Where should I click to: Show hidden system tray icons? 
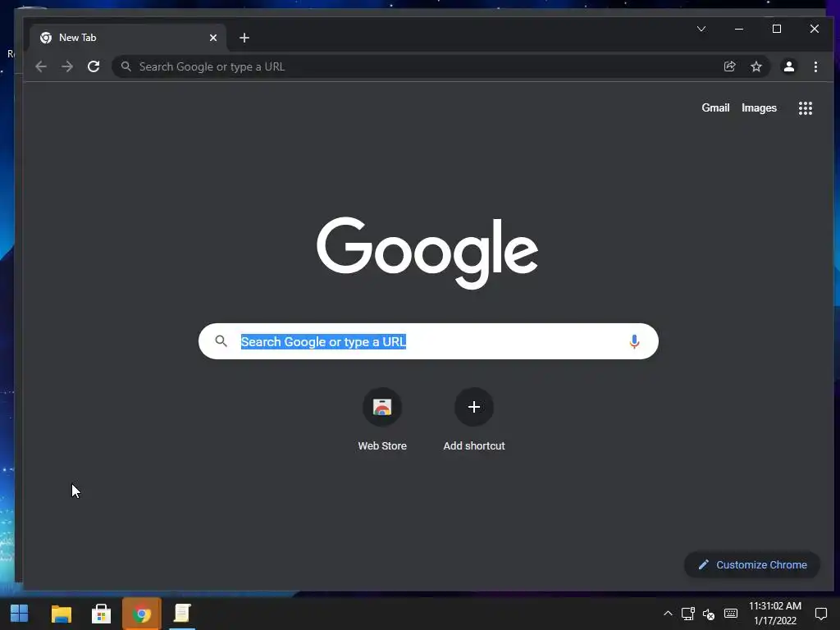[x=668, y=614]
